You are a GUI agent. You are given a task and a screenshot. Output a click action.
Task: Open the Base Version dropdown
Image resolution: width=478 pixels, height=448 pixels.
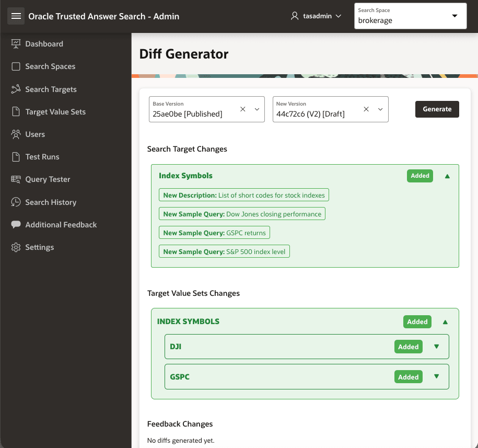click(257, 109)
